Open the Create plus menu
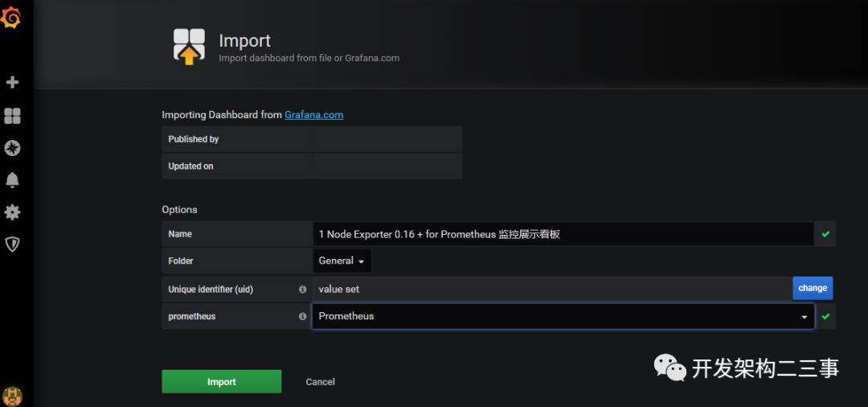The image size is (868, 407). (x=12, y=82)
